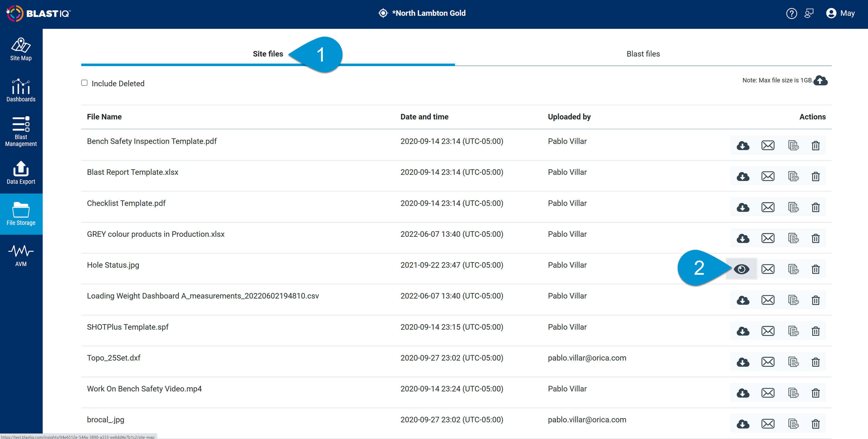Delete Checklist Template.pdf
The height and width of the screenshot is (439, 868).
point(815,207)
